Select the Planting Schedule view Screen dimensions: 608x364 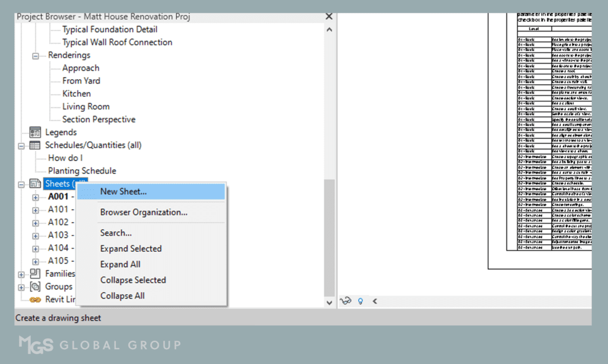82,171
